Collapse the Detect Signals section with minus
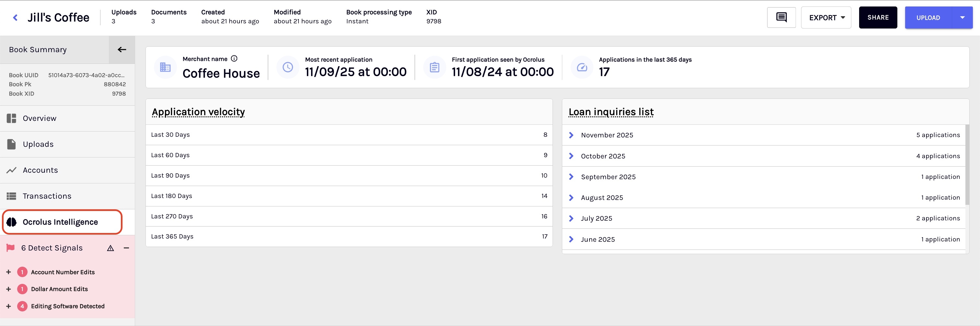 pos(126,248)
